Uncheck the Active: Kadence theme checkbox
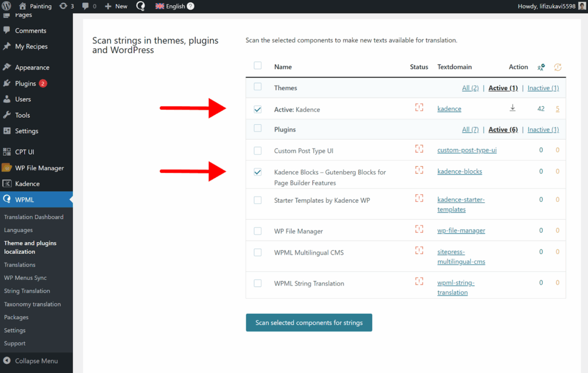This screenshot has width=588, height=373. click(x=257, y=109)
